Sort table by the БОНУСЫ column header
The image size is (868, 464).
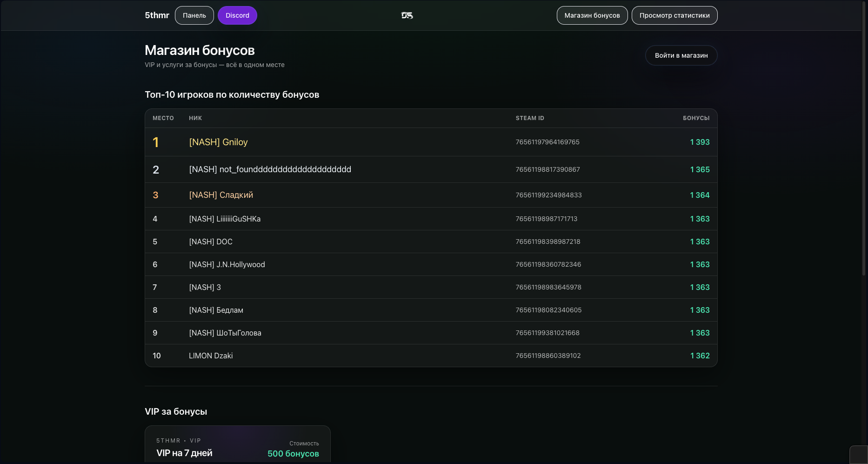(696, 118)
